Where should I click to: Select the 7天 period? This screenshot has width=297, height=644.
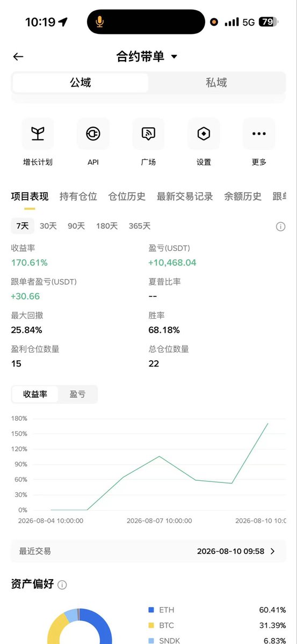tap(23, 226)
